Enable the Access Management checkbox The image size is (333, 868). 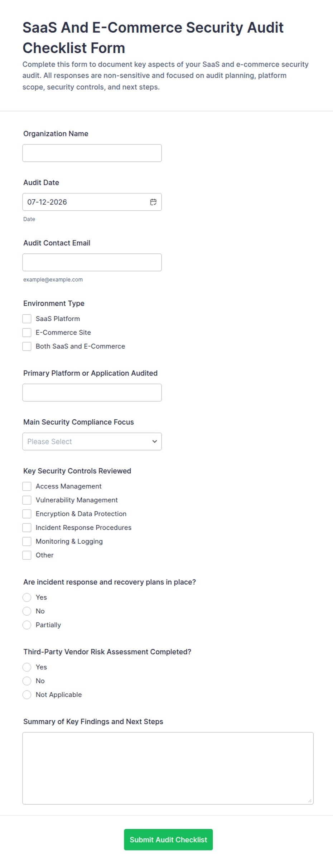pyautogui.click(x=27, y=486)
